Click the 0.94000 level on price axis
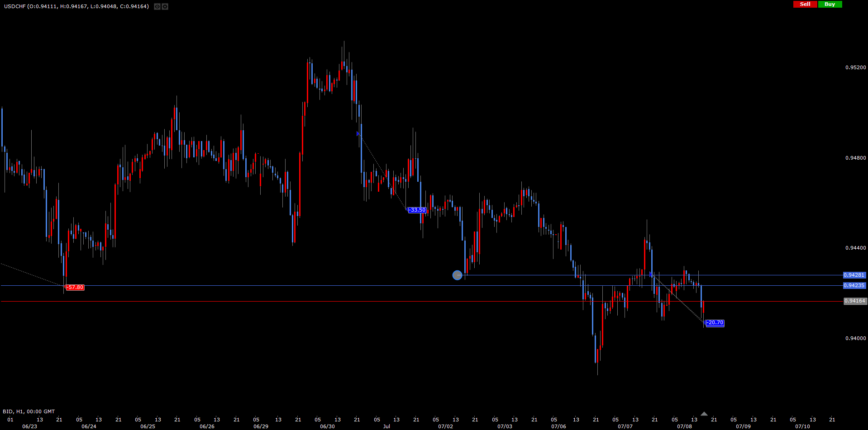The height and width of the screenshot is (430, 868). 855,338
